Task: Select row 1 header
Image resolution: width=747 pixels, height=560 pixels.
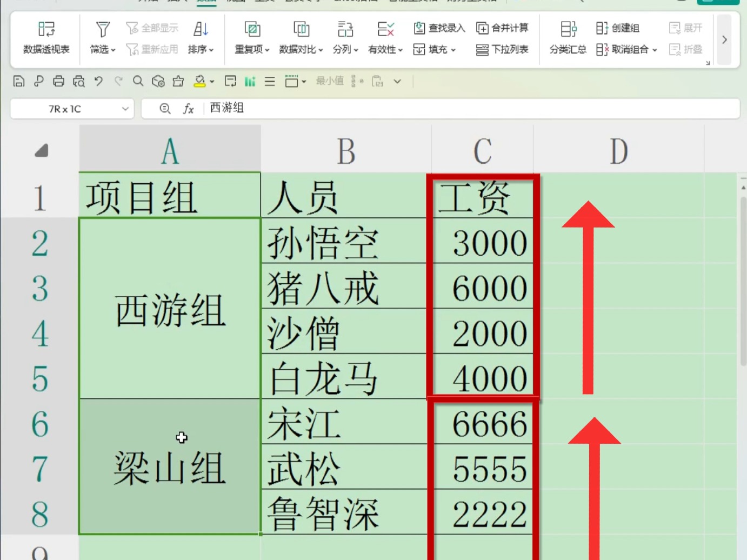Action: coord(39,196)
